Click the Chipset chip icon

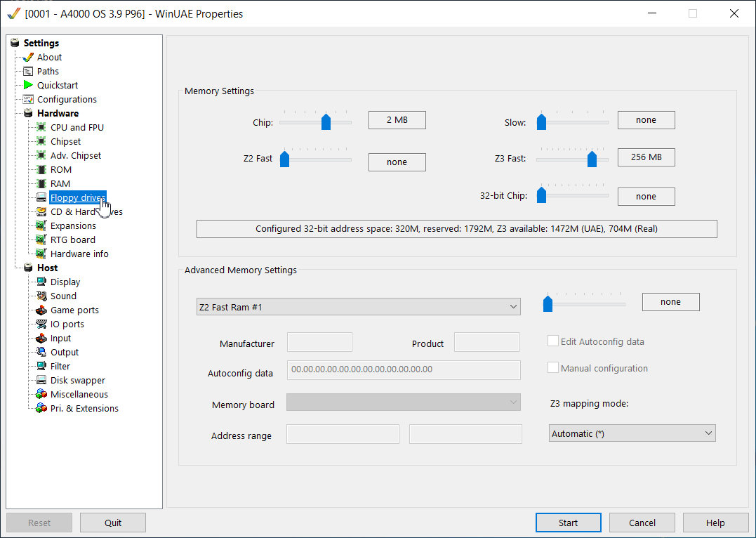tap(41, 141)
